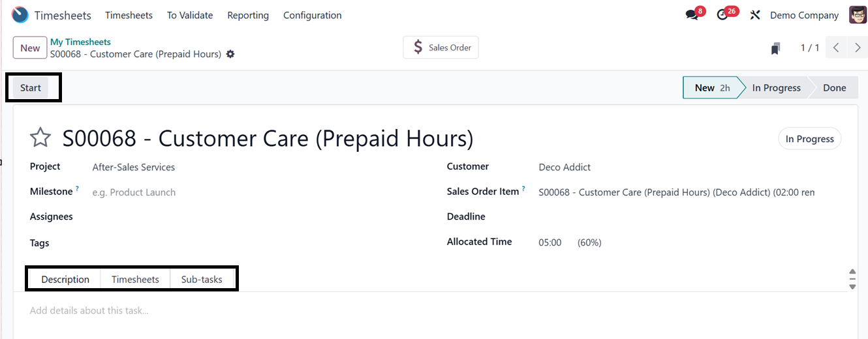Open the activities clock icon
The width and height of the screenshot is (868, 339).
[722, 15]
